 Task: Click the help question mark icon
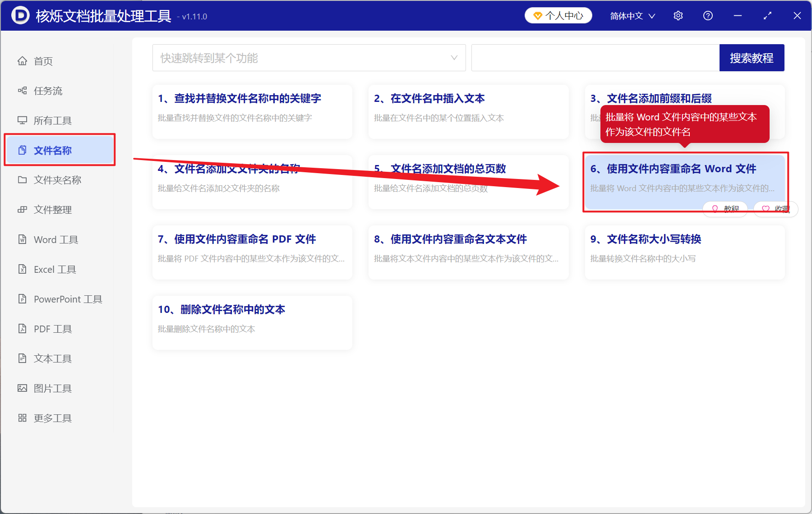click(708, 15)
